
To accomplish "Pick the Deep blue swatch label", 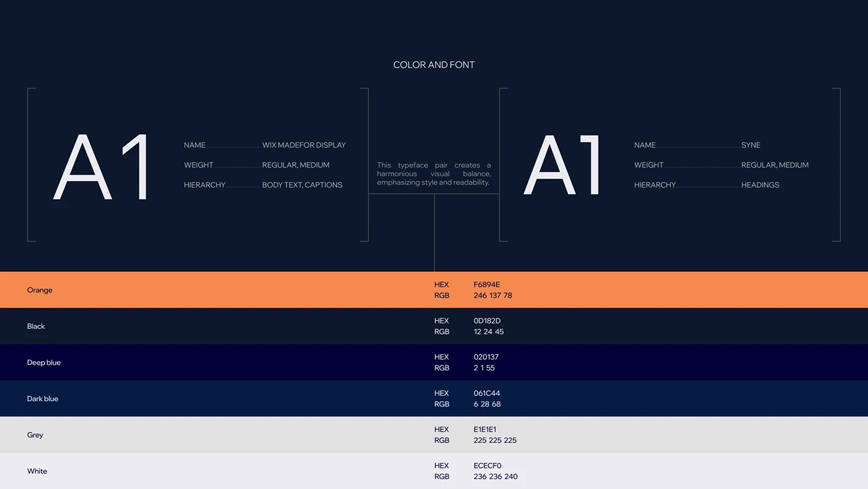I will [43, 362].
